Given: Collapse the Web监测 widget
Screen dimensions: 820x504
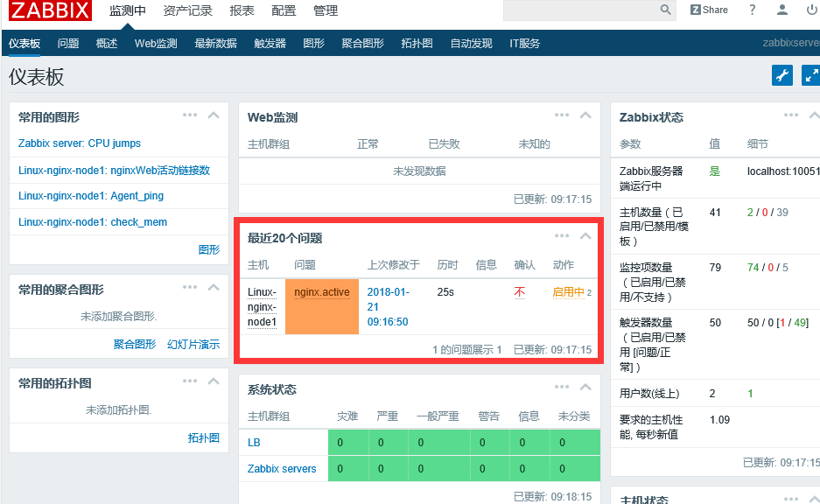Looking at the screenshot, I should coord(585,115).
